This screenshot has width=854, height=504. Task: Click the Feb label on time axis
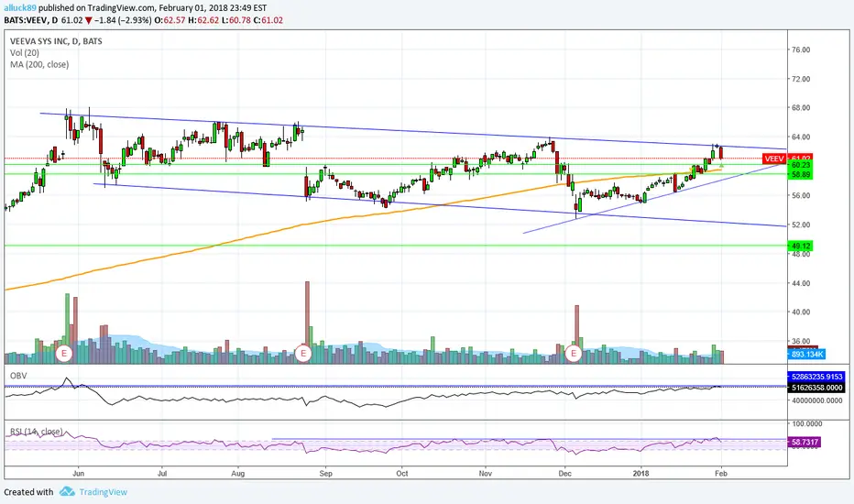pos(720,473)
